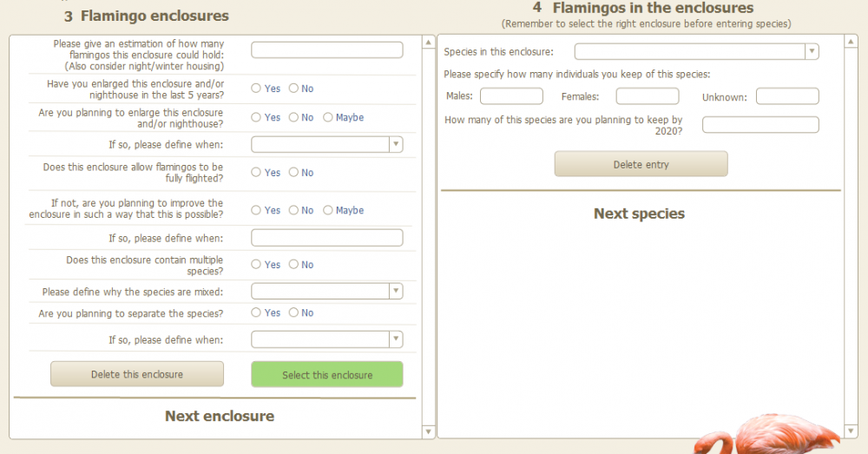Select Yes for enclosure contains multiple species

coord(256,264)
